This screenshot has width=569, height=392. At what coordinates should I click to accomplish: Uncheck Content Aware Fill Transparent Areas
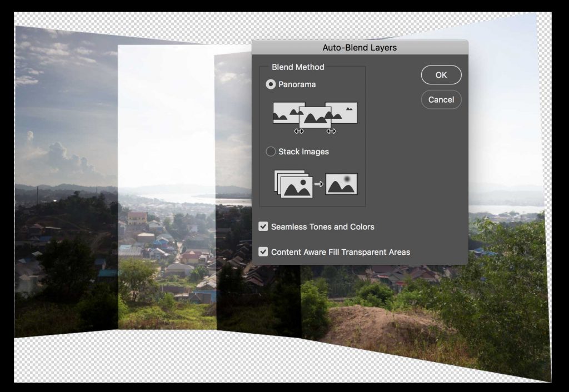(263, 252)
